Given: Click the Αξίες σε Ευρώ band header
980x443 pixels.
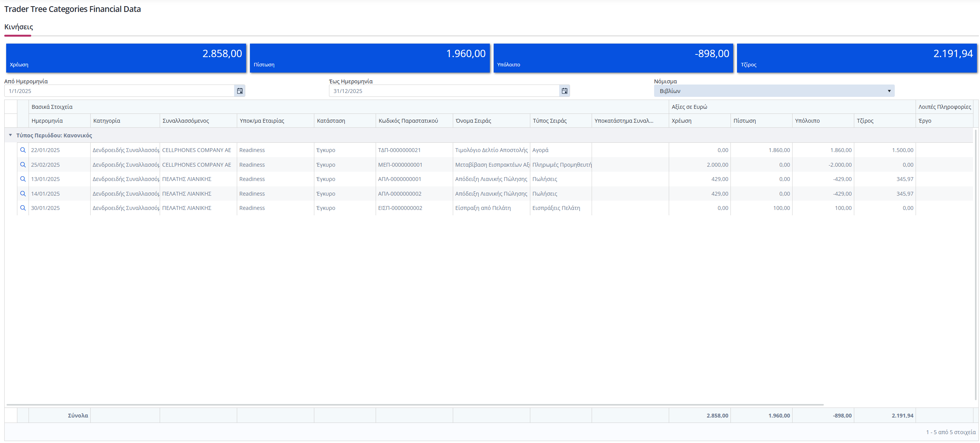Looking at the screenshot, I should [792, 107].
